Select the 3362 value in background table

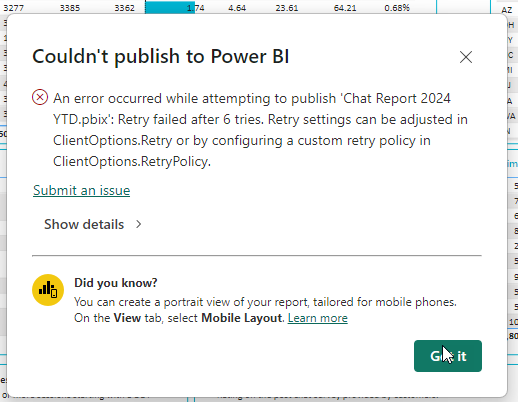click(124, 8)
